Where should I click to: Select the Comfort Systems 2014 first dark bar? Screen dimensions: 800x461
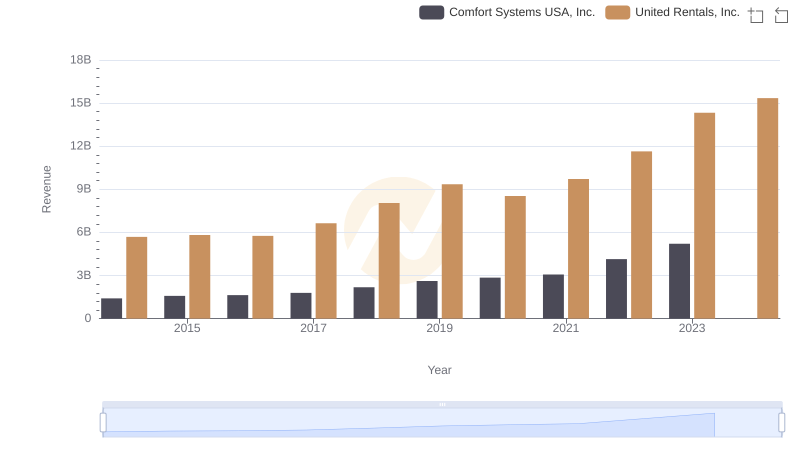pos(111,309)
